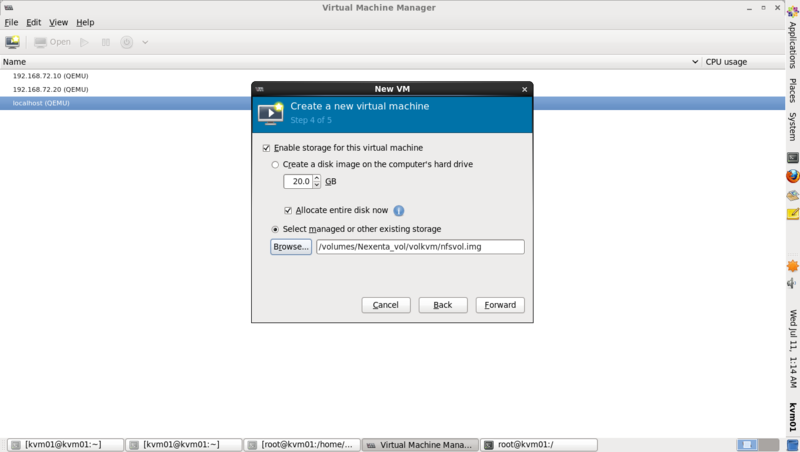Viewport: 800px width, 452px height.
Task: Open the Edit menu
Action: [34, 22]
